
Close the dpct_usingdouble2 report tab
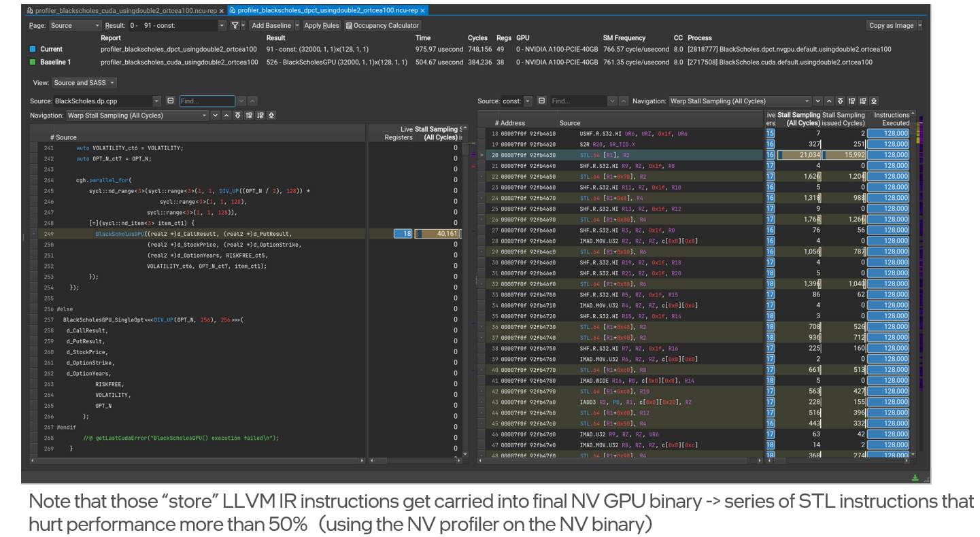(x=422, y=11)
